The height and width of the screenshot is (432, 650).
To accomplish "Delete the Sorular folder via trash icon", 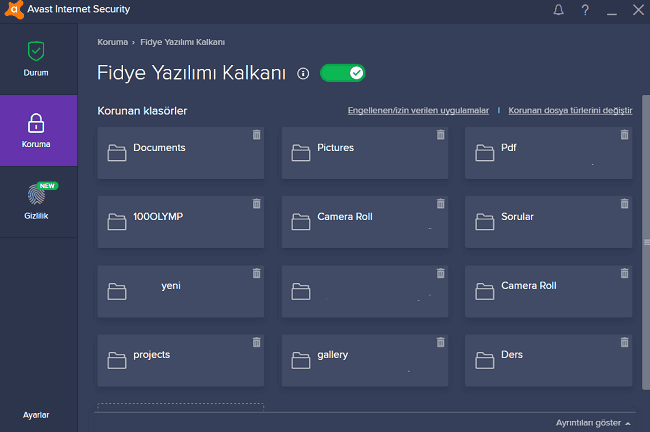I will [x=624, y=203].
